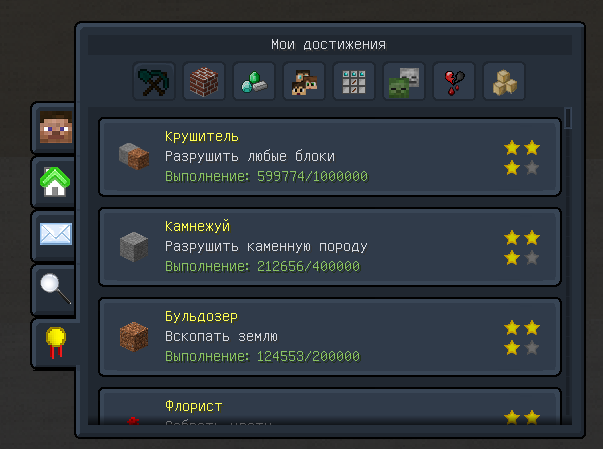
Task: Select the player faces category icon
Action: tap(304, 81)
